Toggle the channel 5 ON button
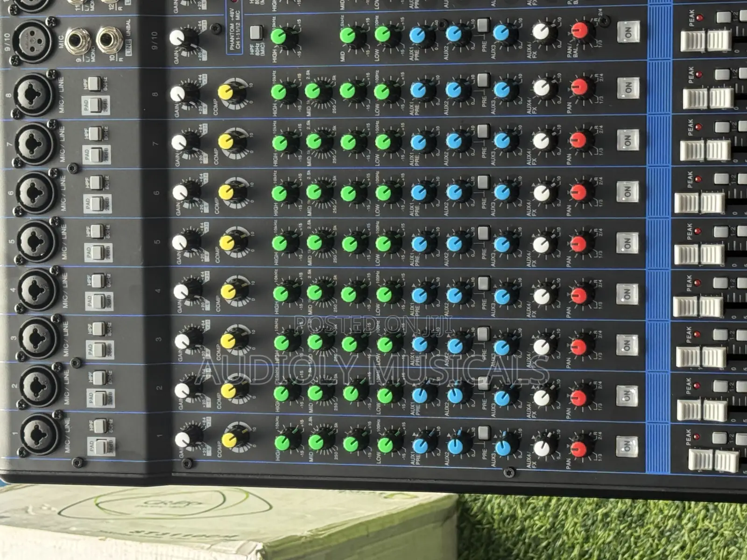Screen dimensions: 747x560 click(627, 243)
